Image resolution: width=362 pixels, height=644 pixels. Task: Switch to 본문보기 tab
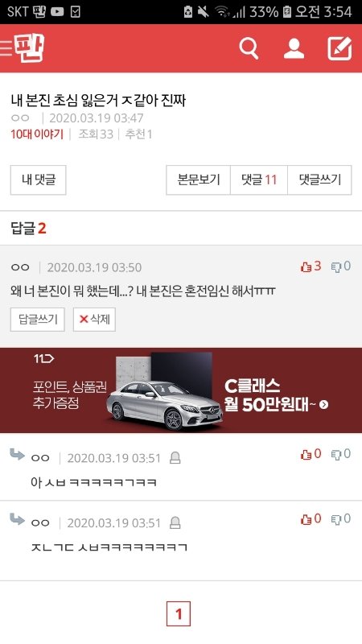[x=198, y=180]
